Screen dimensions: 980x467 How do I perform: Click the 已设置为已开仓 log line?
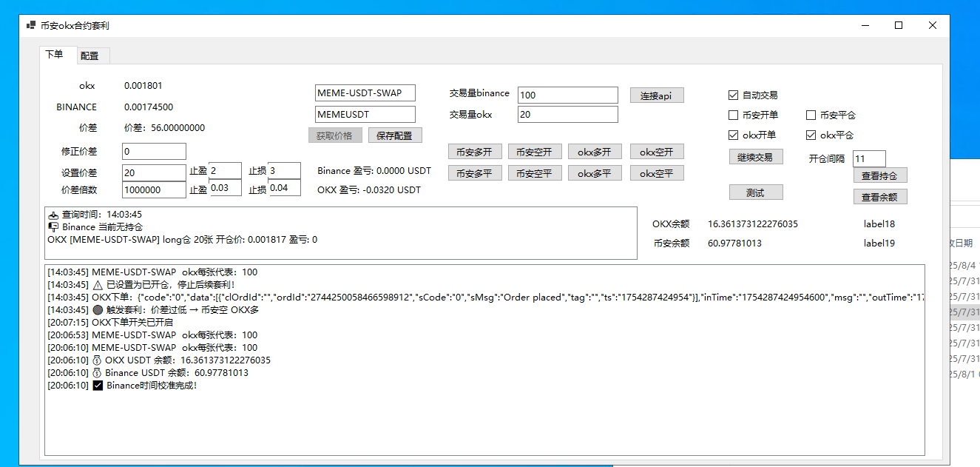pyautogui.click(x=141, y=285)
